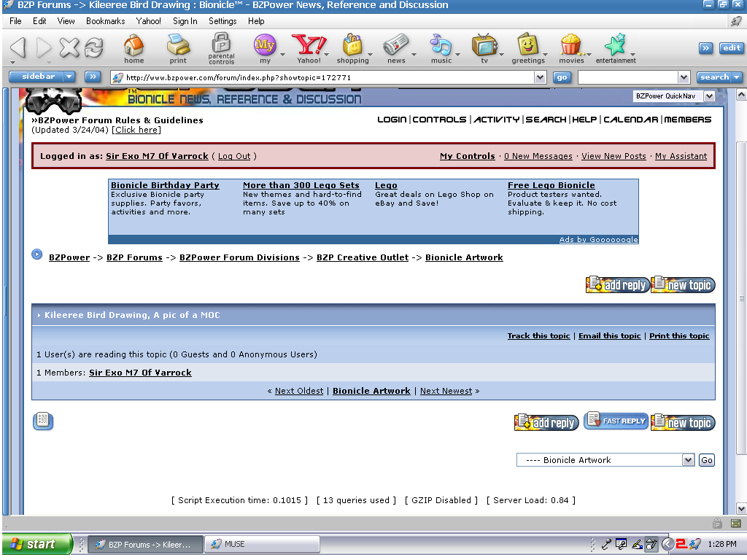Open the news newspaper icon

click(396, 49)
